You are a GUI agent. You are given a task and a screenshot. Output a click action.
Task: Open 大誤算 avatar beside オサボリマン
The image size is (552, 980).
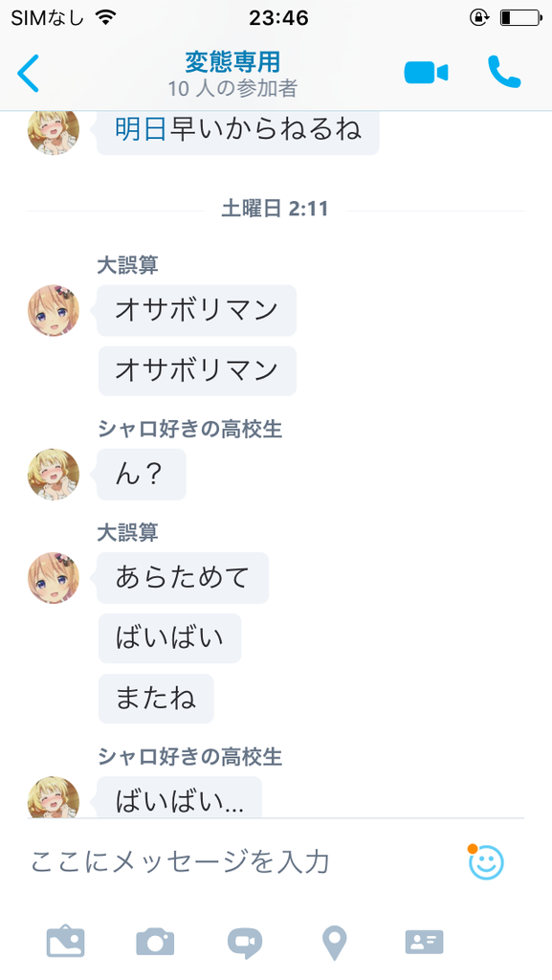click(54, 311)
